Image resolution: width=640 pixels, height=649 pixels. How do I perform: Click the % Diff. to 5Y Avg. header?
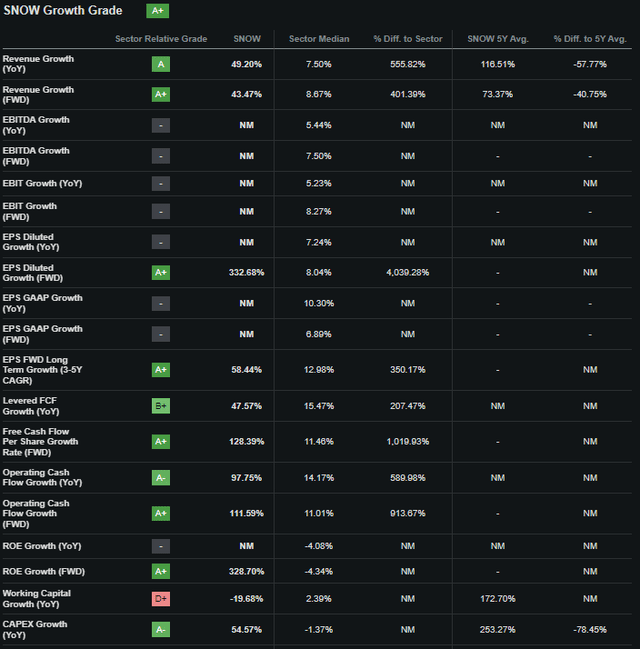(x=590, y=39)
